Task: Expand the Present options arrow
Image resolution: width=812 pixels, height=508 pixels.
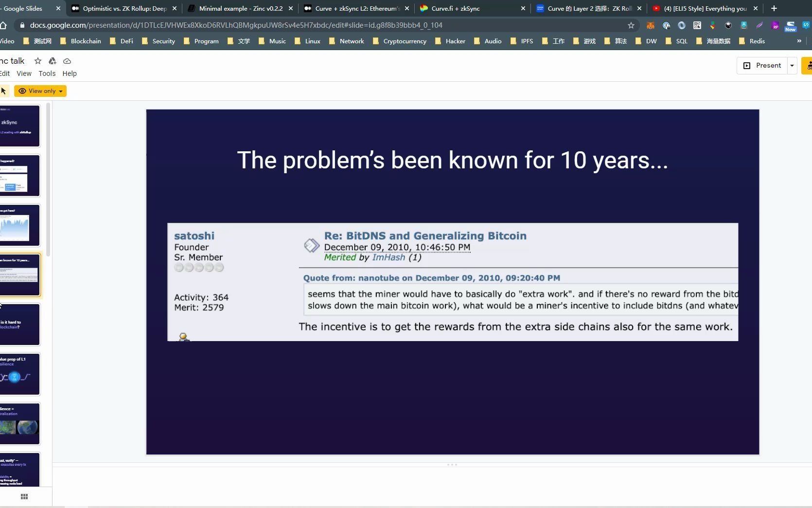Action: click(x=792, y=66)
